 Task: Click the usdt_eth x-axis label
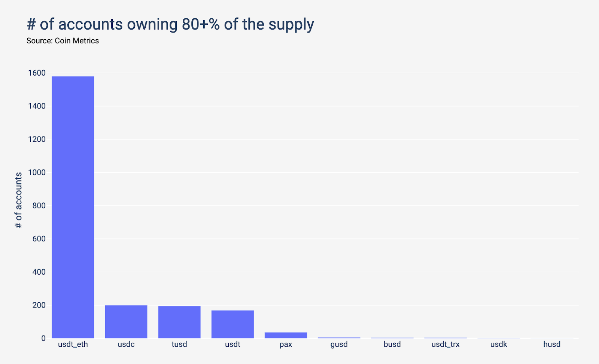73,345
